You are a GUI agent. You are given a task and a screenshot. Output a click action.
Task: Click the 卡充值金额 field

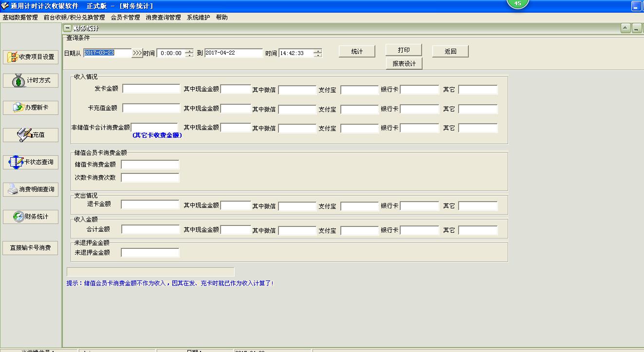151,108
